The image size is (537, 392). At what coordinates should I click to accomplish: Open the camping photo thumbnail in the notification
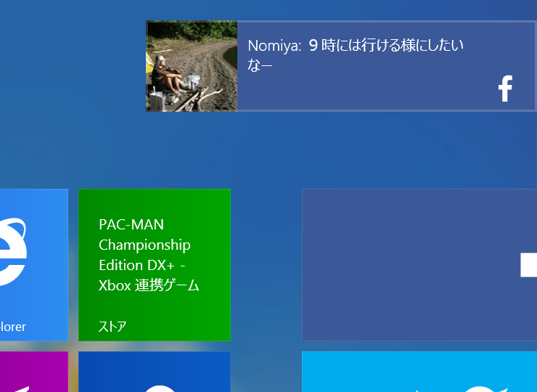pos(192,66)
